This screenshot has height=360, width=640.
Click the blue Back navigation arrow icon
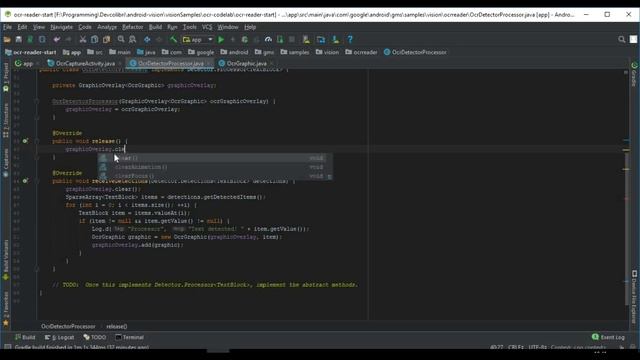(147, 40)
